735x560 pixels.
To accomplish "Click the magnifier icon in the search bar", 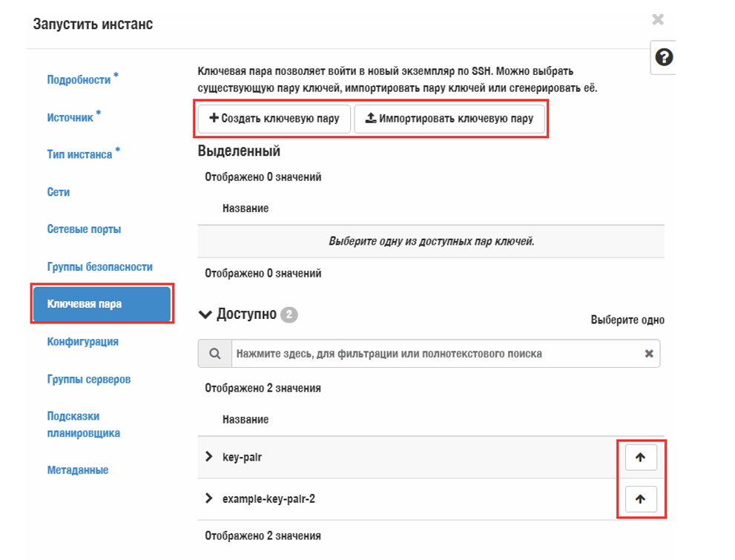I will click(x=214, y=353).
